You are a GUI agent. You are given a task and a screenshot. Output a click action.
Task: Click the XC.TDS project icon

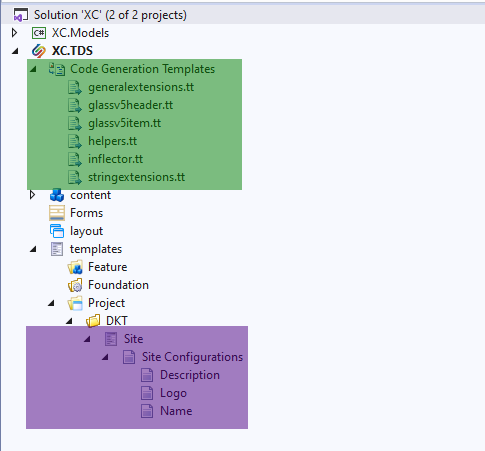39,51
